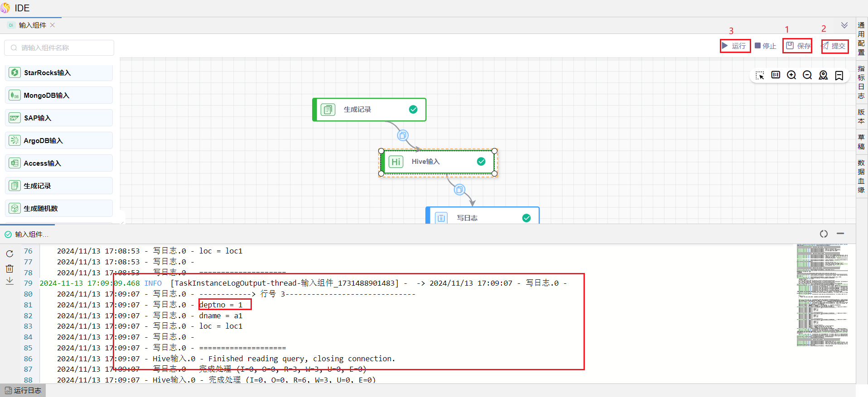868x397 pixels.
Task: Save the workflow with 保存
Action: [x=798, y=46]
